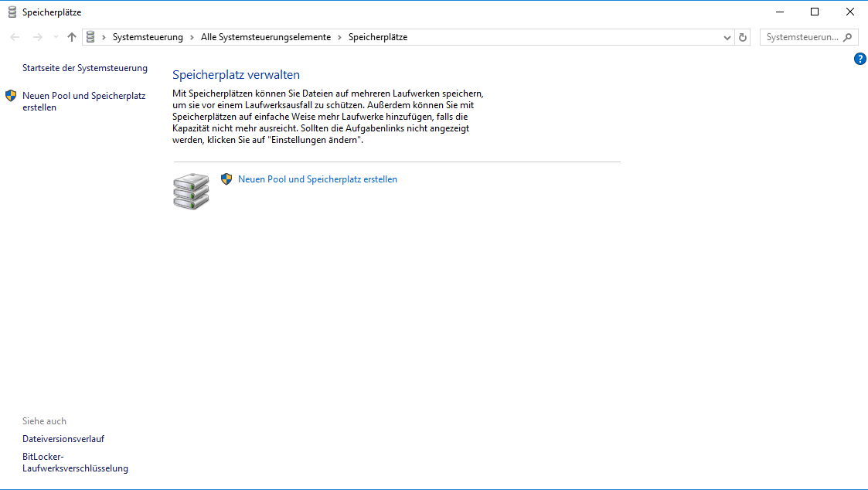Click the back navigation arrow
Viewport: 868px width, 490px height.
coord(15,37)
